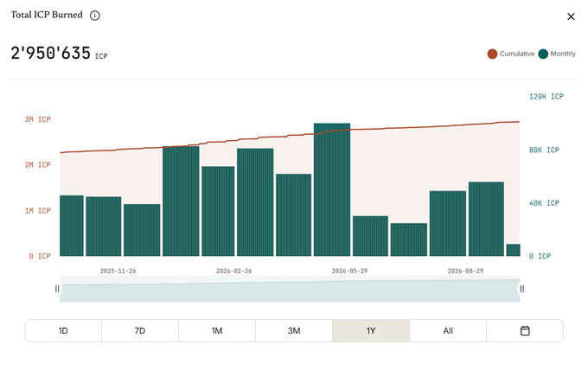
Task: Select the 7D time range
Action: (140, 330)
